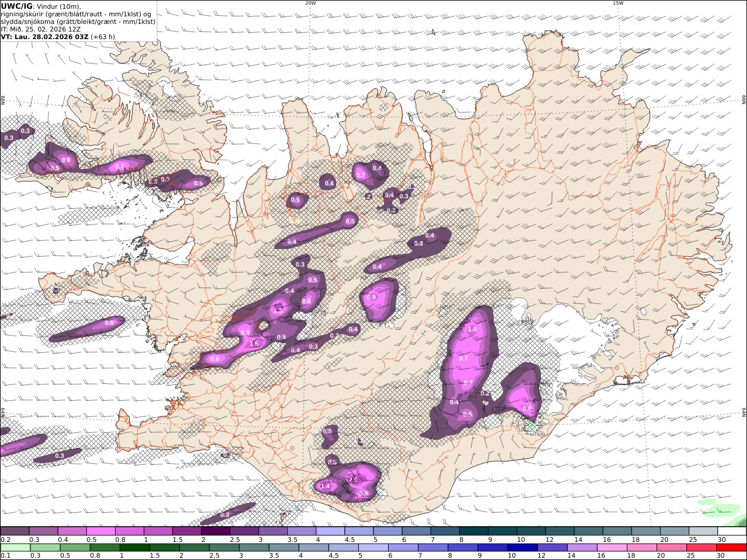Screen dimensions: 747x560
Task: Click the "30" label under the snow legend
Action: pyautogui.click(x=721, y=540)
